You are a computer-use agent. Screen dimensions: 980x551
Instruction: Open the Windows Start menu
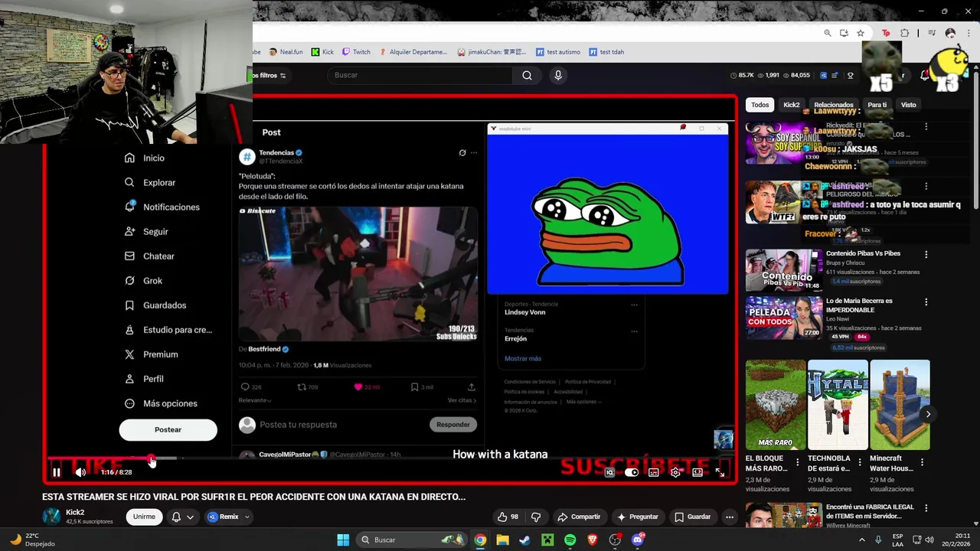(343, 540)
